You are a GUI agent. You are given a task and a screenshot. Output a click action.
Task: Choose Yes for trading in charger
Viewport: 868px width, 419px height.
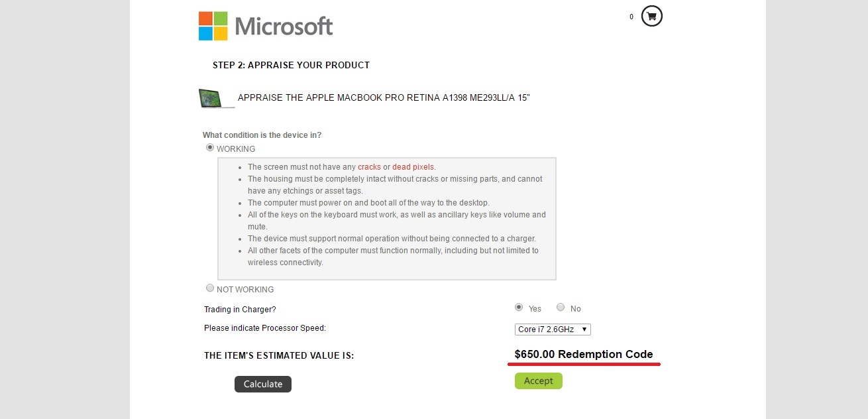click(519, 308)
